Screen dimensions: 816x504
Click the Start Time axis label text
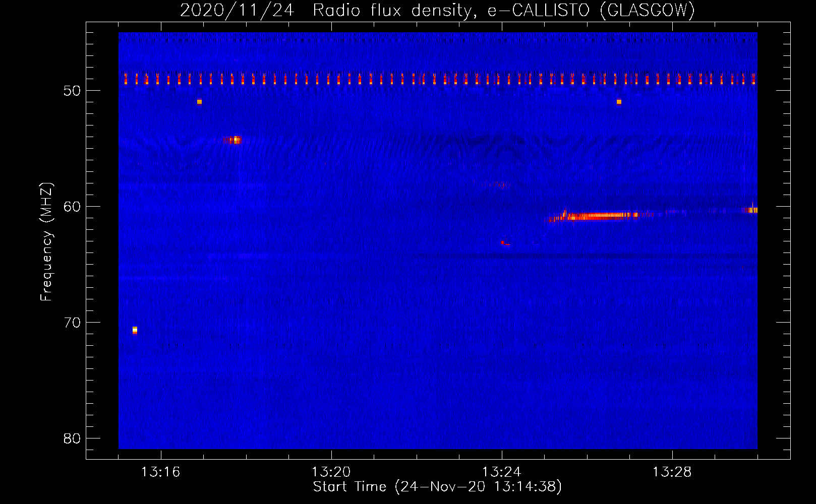coord(437,487)
